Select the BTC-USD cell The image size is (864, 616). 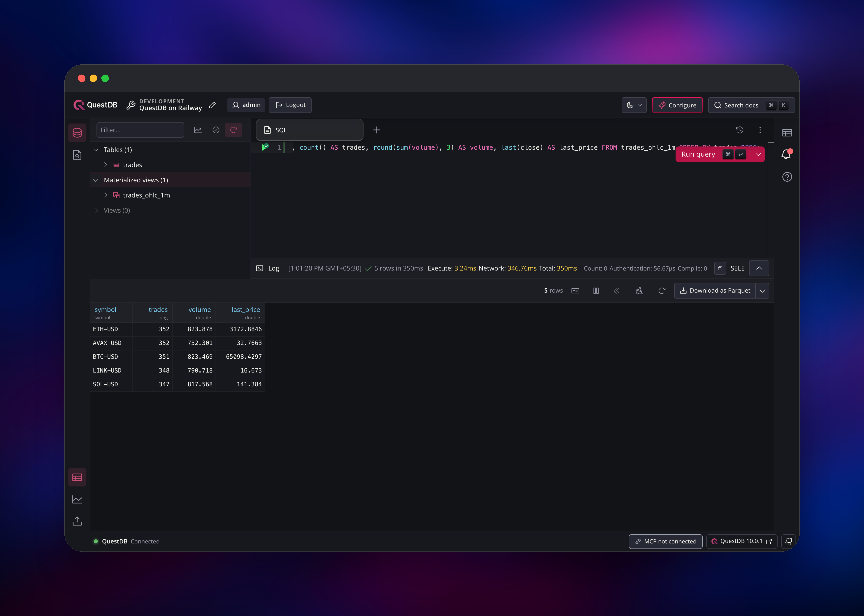coord(111,357)
